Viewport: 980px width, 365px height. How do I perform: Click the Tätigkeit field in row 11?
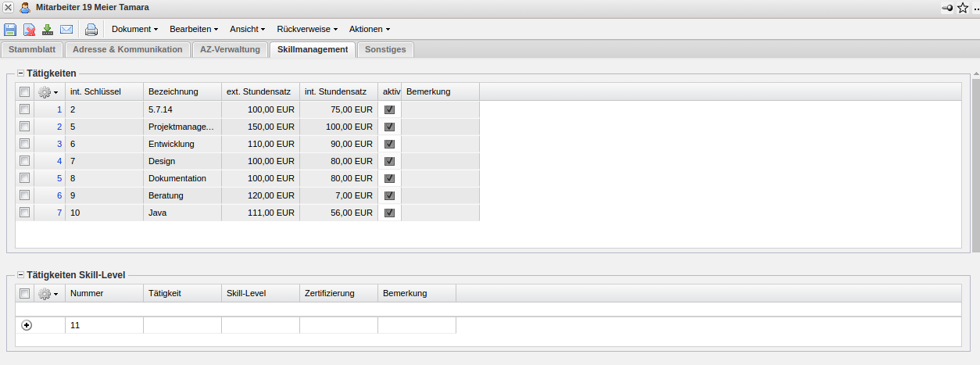182,325
